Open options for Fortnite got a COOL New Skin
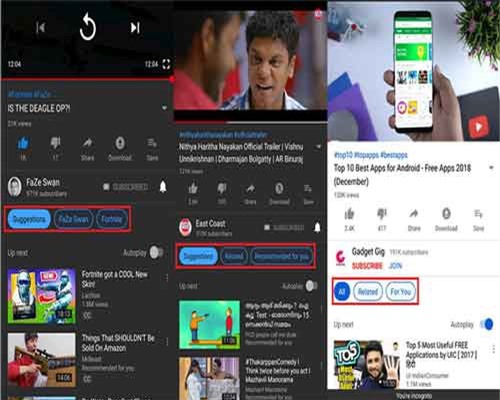Screen dimensions: 500x400 [167, 278]
